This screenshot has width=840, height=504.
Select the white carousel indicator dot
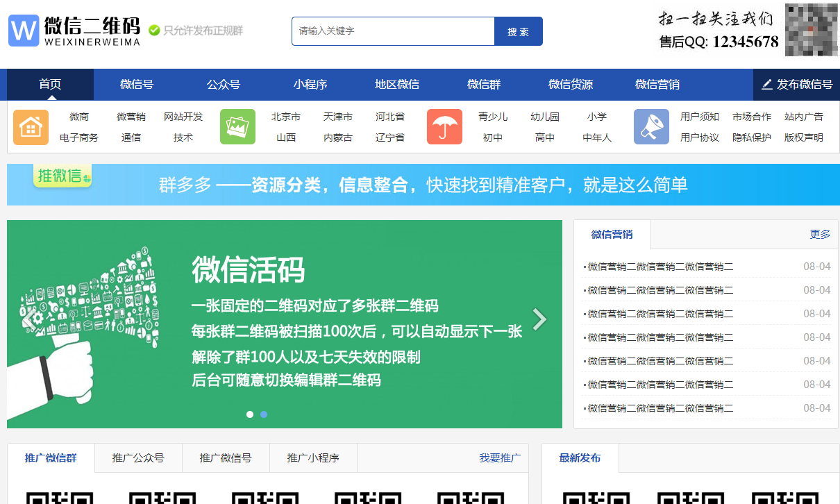click(x=250, y=414)
